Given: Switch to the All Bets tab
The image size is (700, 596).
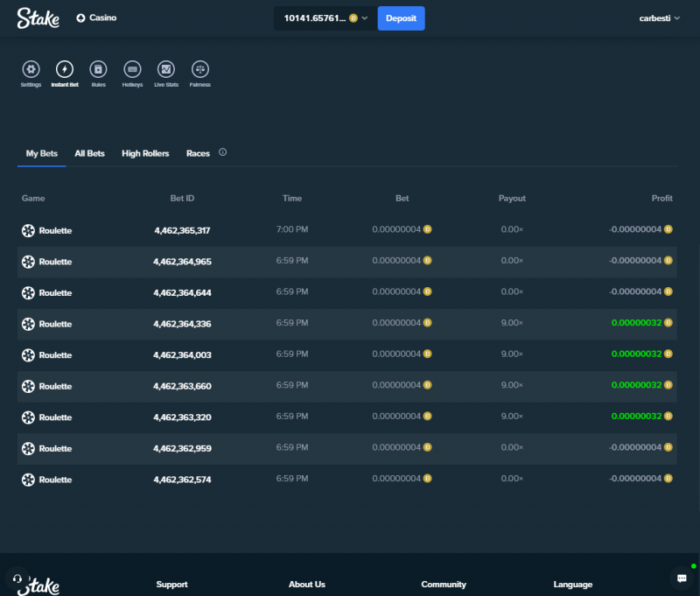Looking at the screenshot, I should coord(90,153).
